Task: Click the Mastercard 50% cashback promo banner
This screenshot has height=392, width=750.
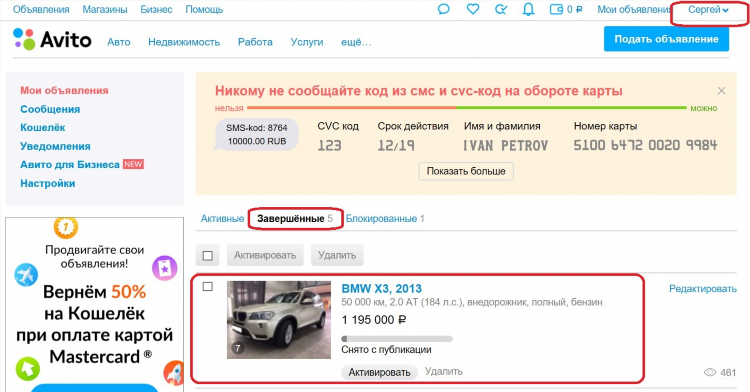Action: (x=94, y=305)
